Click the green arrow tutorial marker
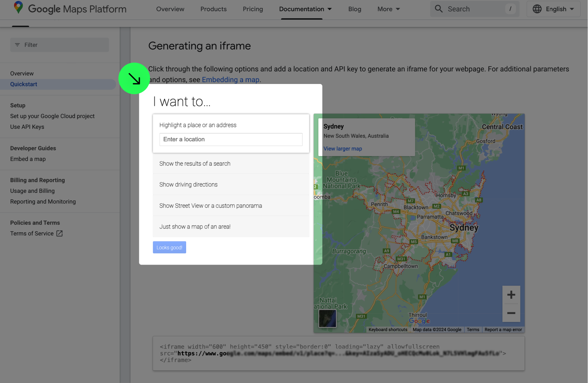Screen dimensions: 588x383 134,79
